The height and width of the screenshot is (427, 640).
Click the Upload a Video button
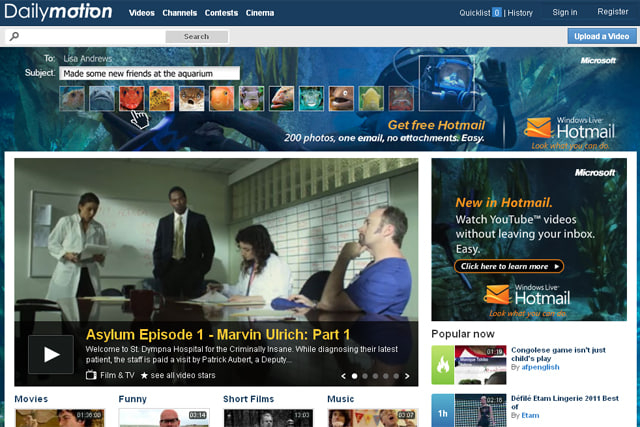(x=602, y=36)
